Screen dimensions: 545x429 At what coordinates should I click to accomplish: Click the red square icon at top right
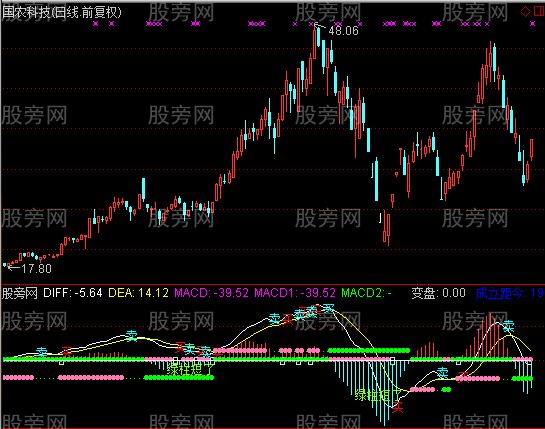(x=539, y=11)
